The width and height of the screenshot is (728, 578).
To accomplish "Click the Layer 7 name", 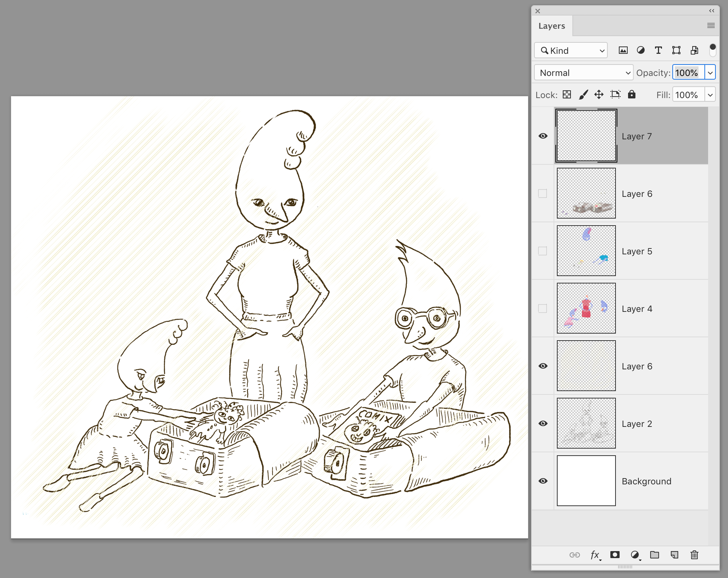I will [637, 136].
